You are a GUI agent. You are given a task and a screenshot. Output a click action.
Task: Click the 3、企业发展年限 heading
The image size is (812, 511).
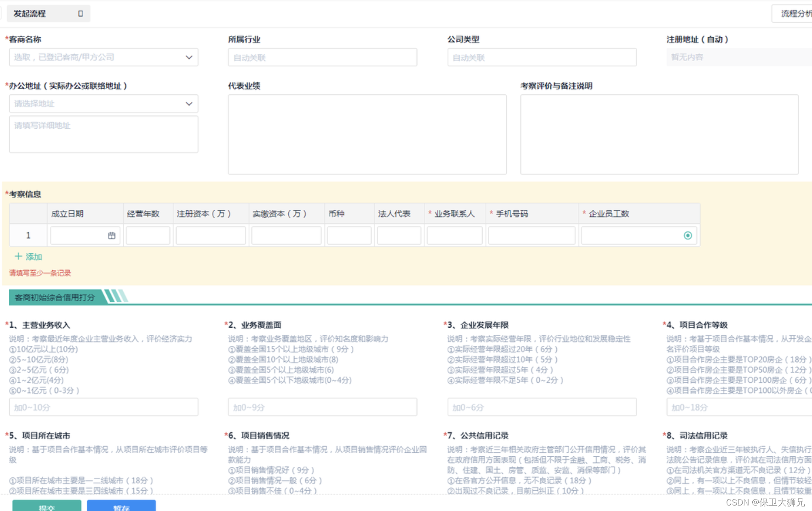tap(478, 325)
